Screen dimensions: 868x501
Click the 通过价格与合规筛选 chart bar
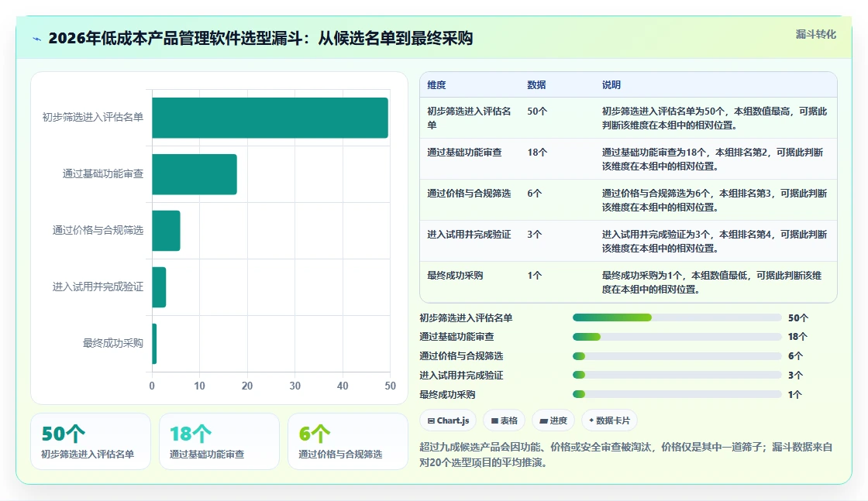tap(166, 231)
